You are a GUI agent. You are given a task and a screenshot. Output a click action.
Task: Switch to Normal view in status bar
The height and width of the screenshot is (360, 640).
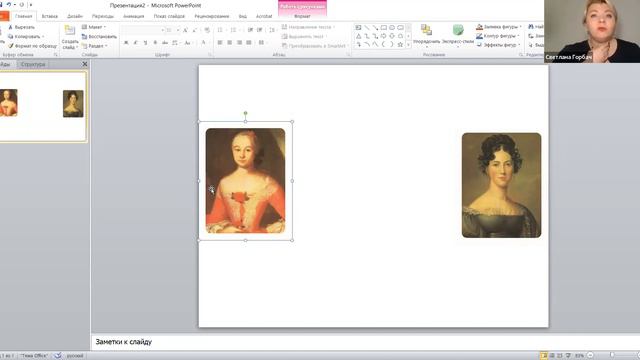coord(544,356)
